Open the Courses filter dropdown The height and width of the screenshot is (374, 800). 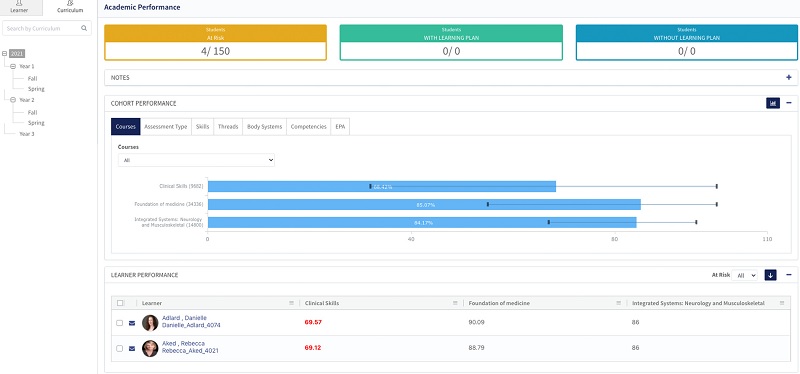point(196,160)
